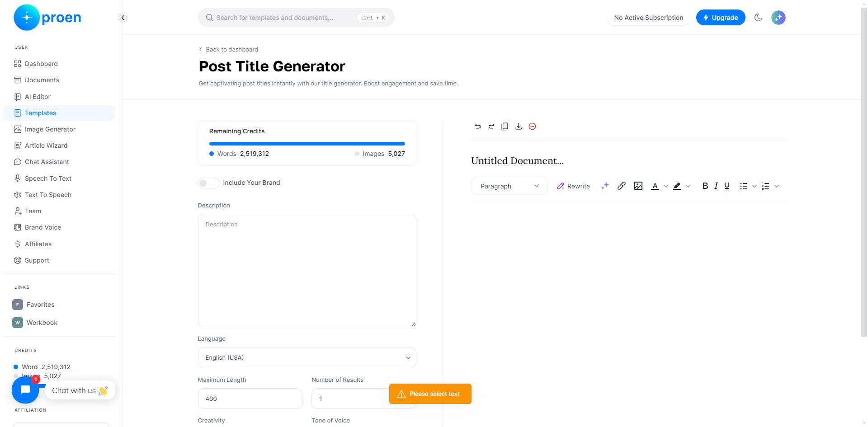Viewport: 868px width, 427px height.
Task: Click the Remaining Credits progress bar
Action: [307, 144]
